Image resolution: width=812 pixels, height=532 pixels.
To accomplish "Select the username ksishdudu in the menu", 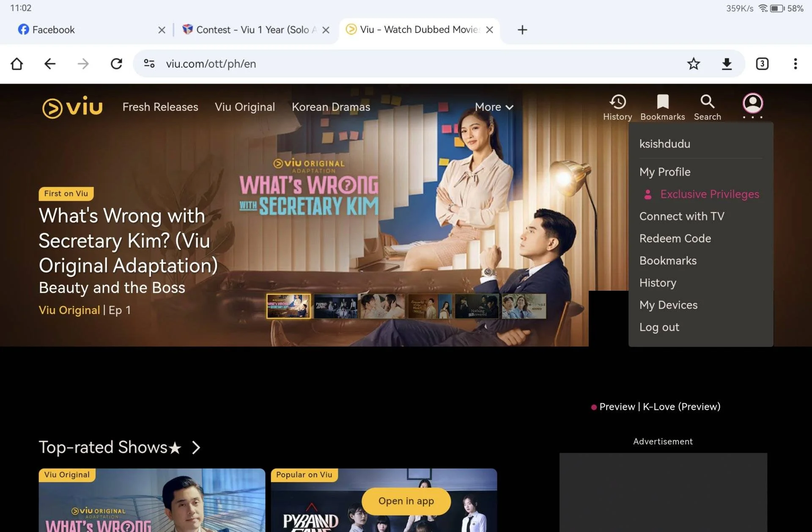I will pos(665,144).
